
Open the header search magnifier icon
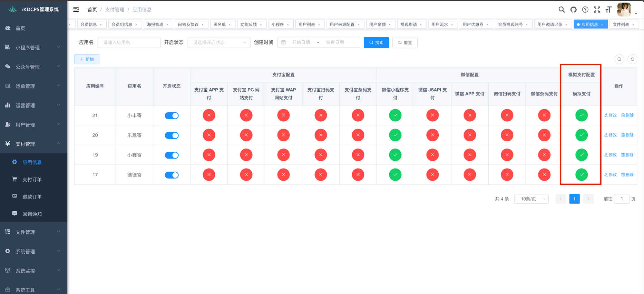pyautogui.click(x=562, y=10)
